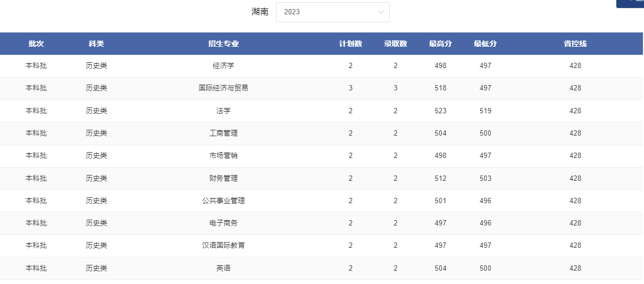Viewport: 644px width, 284px height.
Task: Click highest score 504 in 英语 row
Action: (x=440, y=268)
